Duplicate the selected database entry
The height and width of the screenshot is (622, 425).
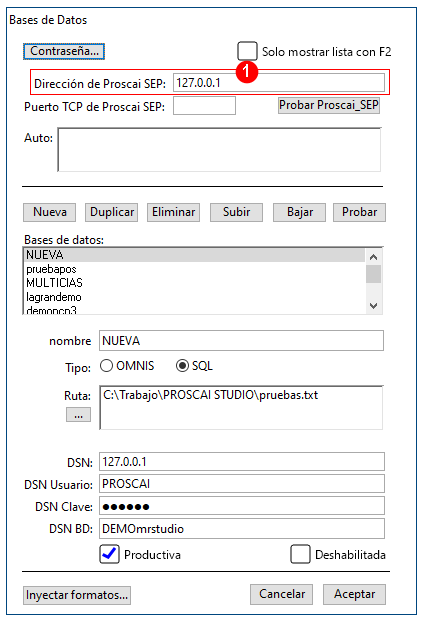(112, 212)
